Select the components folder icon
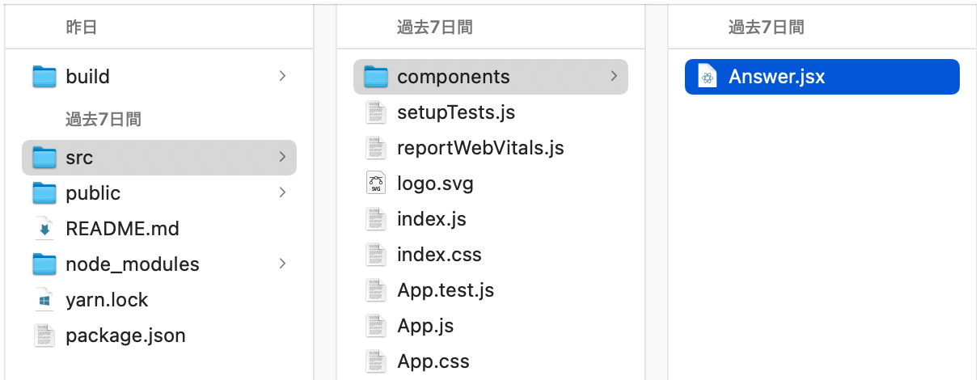Viewport: 980px width, 380px height. tap(376, 77)
